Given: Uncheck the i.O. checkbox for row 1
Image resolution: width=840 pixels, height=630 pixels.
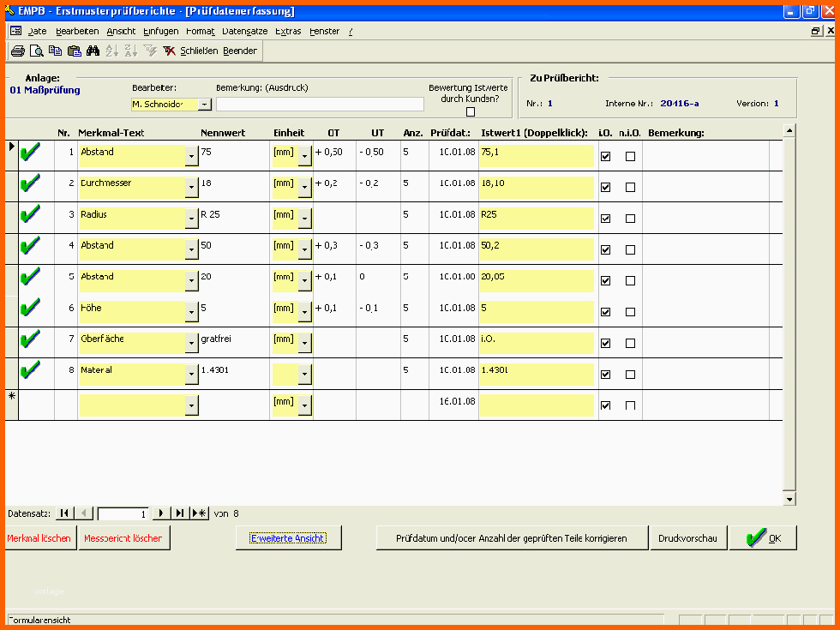Looking at the screenshot, I should [606, 157].
